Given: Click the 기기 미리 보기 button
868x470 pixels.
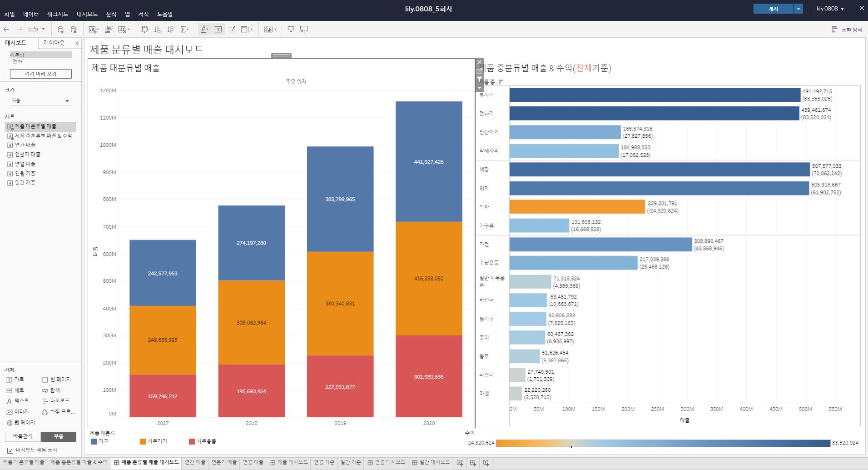Looking at the screenshot, I should pos(41,74).
